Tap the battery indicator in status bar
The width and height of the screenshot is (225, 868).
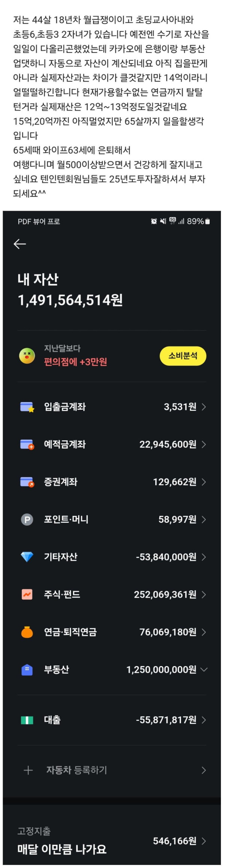[x=208, y=221]
